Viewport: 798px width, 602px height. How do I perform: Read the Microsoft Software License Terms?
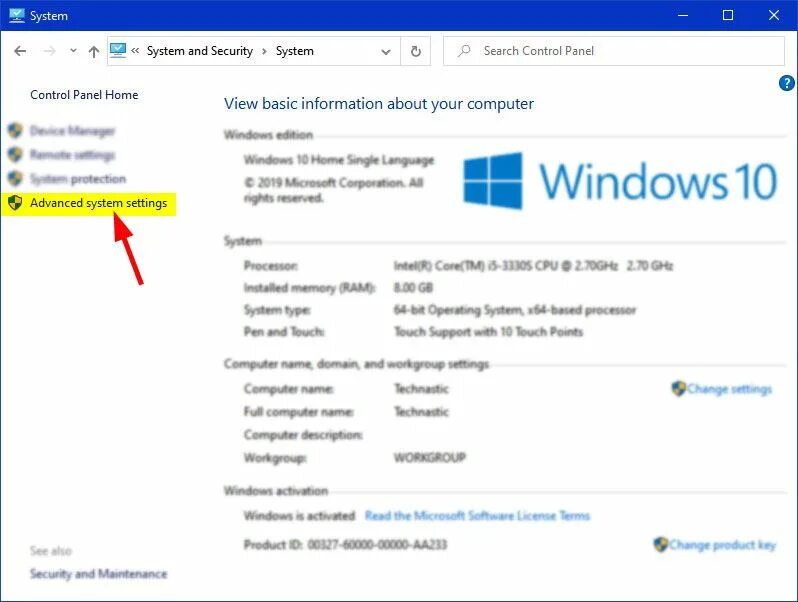(477, 516)
